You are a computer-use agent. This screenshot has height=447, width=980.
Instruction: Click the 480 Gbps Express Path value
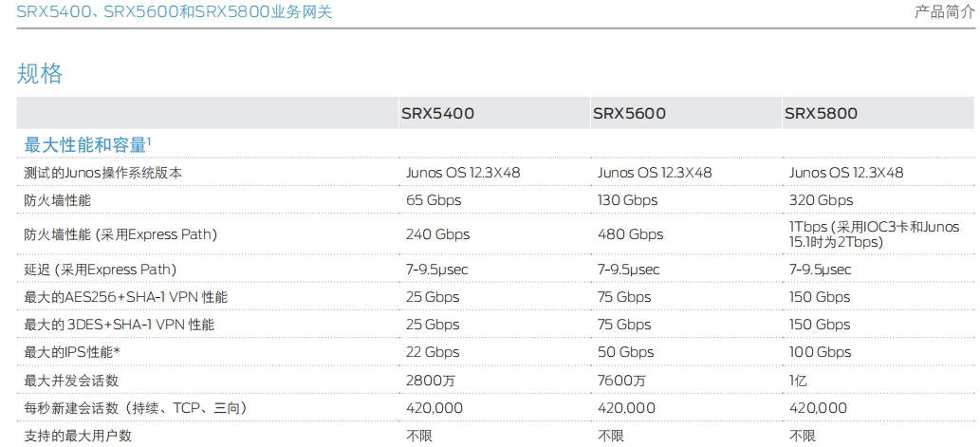pos(630,234)
